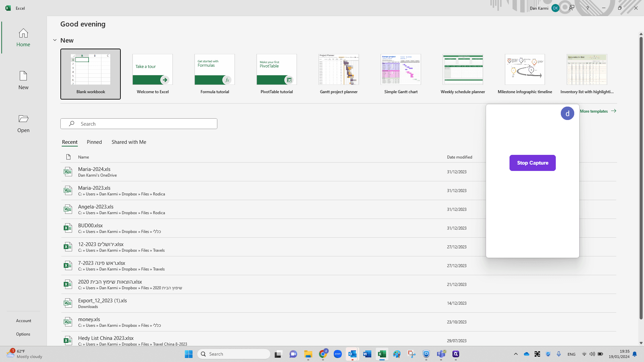Switch to the Shared with Me tab

click(129, 142)
